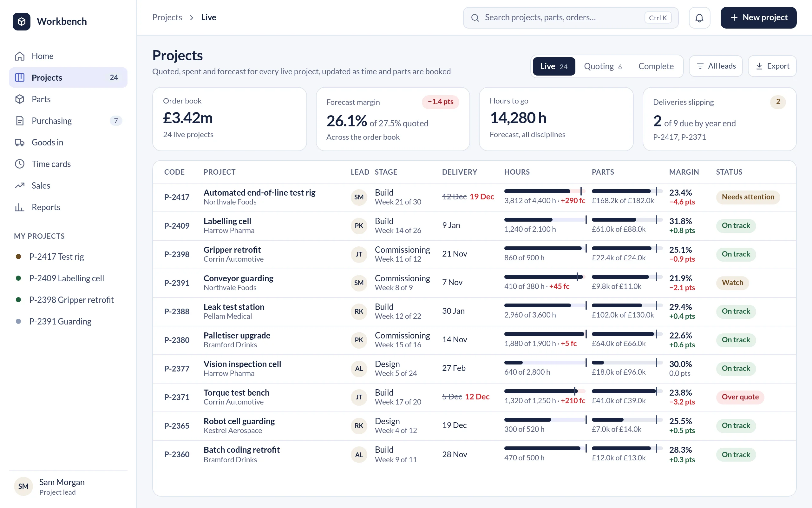Image resolution: width=812 pixels, height=508 pixels.
Task: Click the JT lead avatar for Gripper retrofit
Action: click(359, 254)
